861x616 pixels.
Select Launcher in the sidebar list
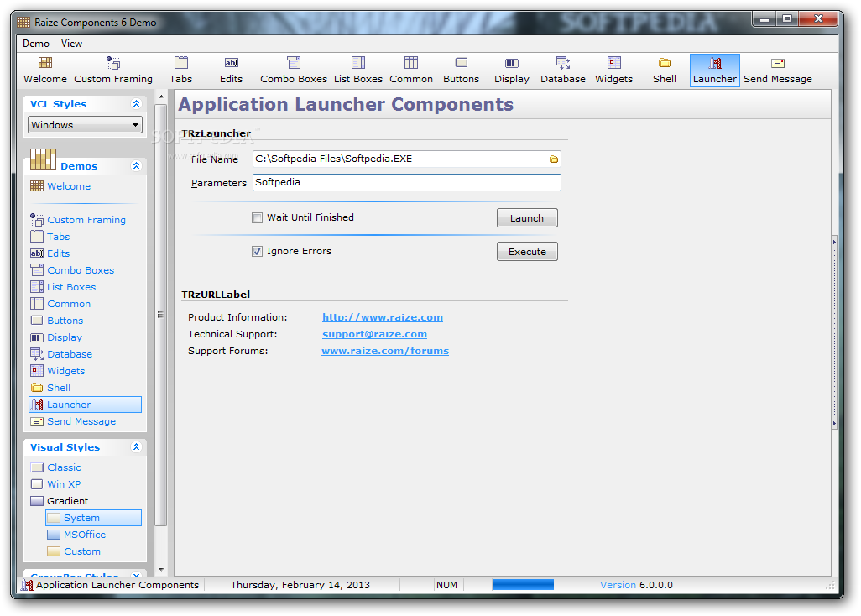pos(85,405)
